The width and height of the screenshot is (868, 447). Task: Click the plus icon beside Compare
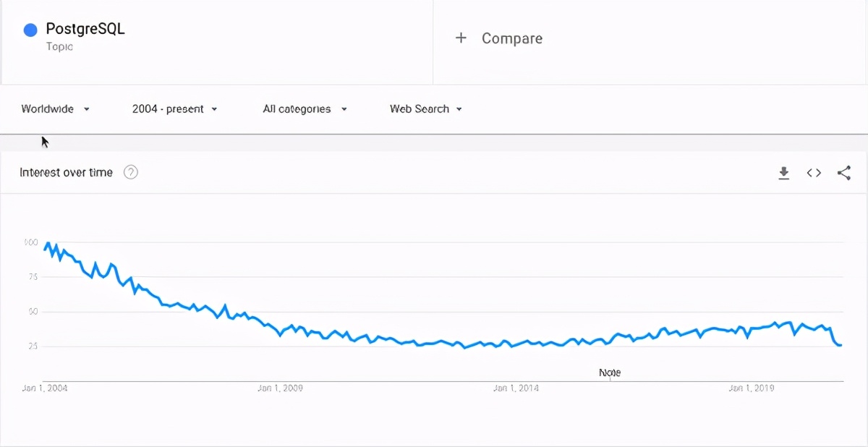click(461, 38)
